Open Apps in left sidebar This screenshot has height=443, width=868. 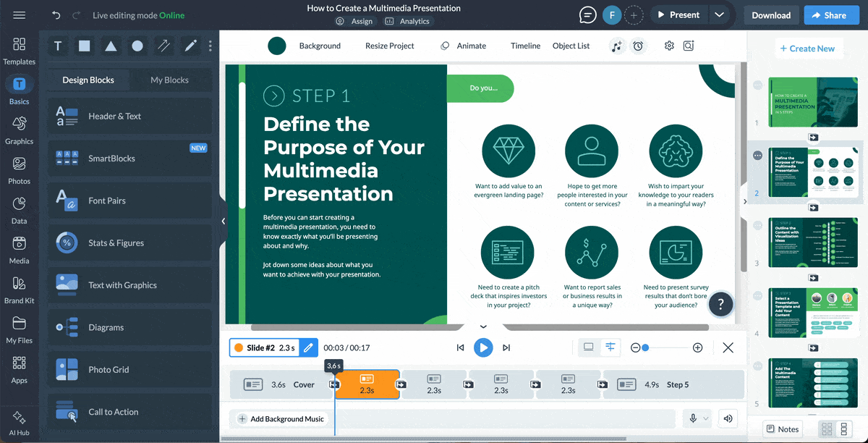coord(20,369)
